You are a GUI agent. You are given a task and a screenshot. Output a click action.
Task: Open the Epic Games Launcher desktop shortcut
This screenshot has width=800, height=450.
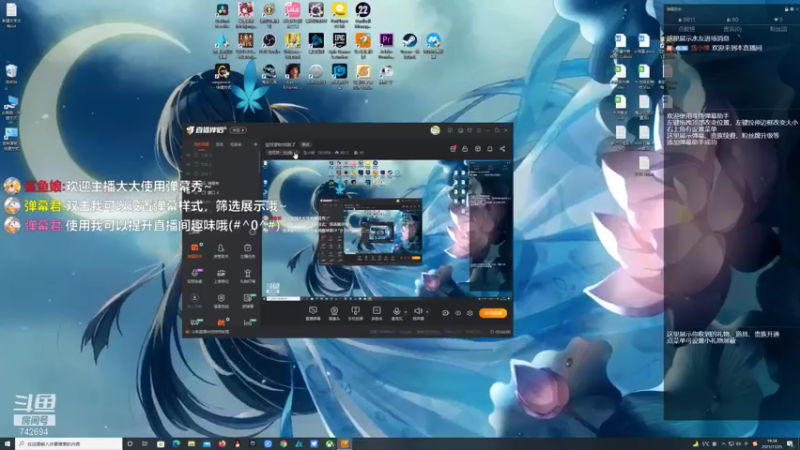pos(339,40)
